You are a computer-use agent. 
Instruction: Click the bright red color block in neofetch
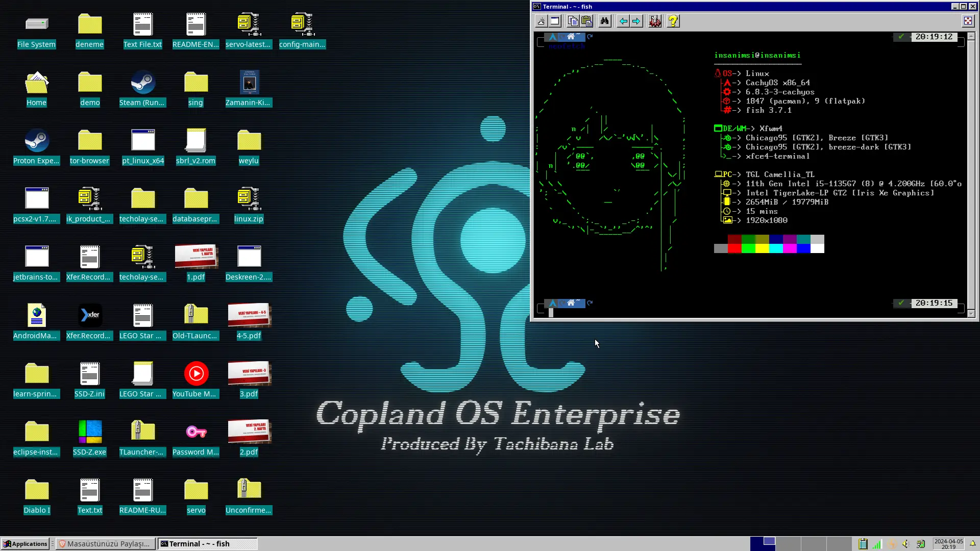pos(734,248)
